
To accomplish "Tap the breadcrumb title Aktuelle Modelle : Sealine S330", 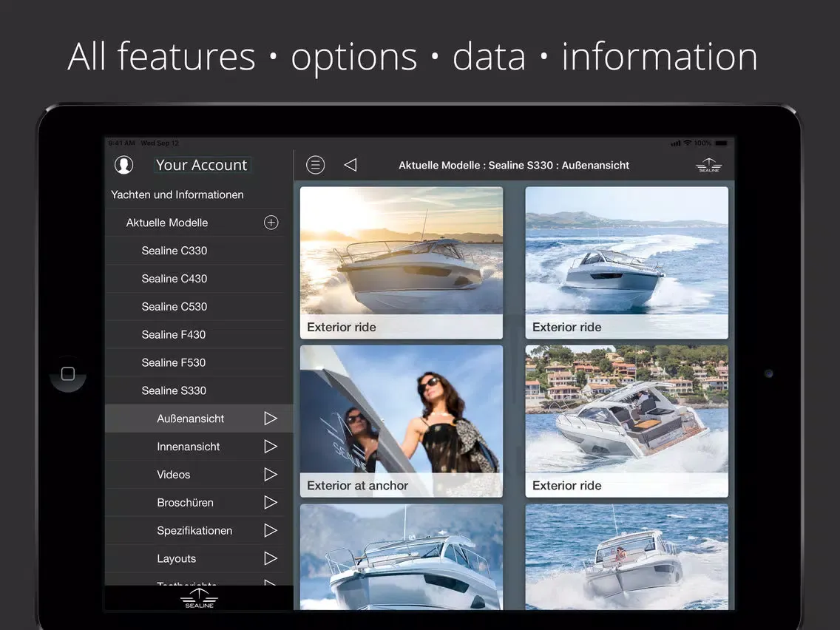I will click(x=514, y=165).
